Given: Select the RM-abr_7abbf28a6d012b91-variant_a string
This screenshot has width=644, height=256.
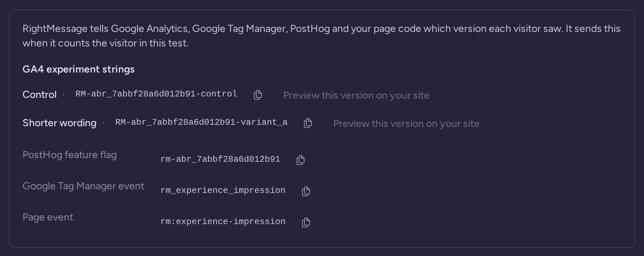Looking at the screenshot, I should click(x=201, y=123).
